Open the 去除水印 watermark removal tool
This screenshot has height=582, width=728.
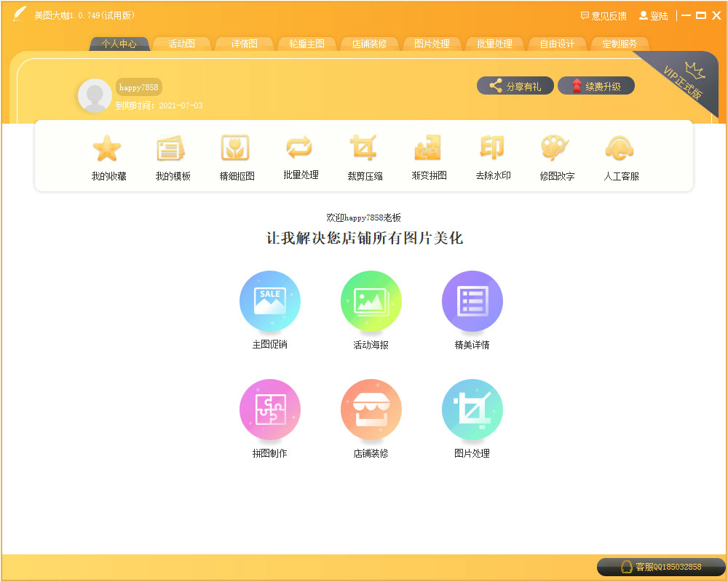pyautogui.click(x=491, y=156)
